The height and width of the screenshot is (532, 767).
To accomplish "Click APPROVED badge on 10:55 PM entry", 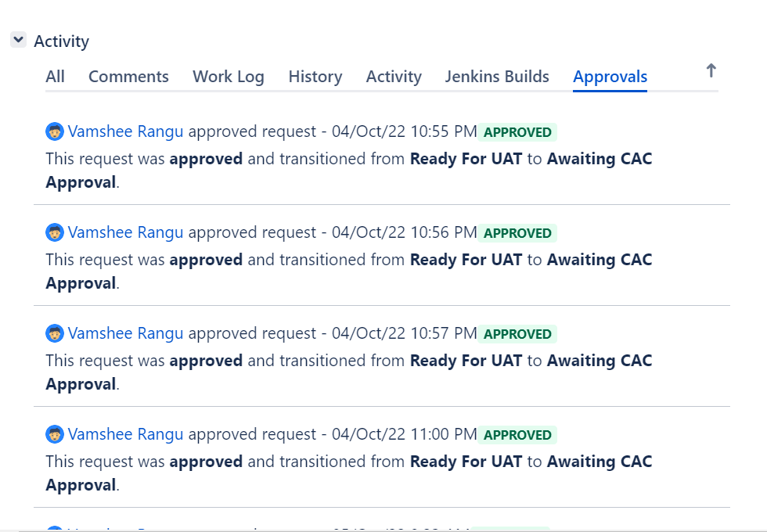I will click(517, 132).
